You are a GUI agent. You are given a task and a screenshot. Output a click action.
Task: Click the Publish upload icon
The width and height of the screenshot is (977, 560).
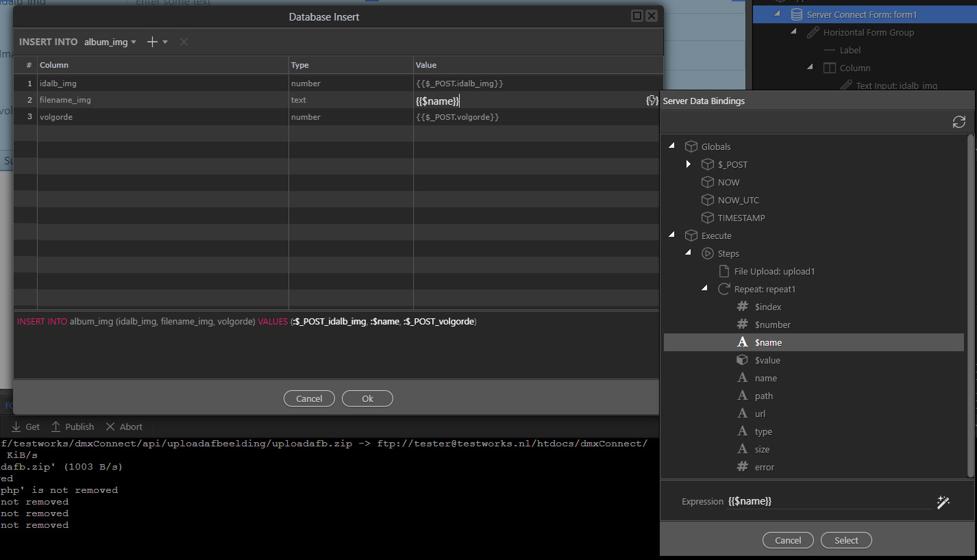pos(56,427)
